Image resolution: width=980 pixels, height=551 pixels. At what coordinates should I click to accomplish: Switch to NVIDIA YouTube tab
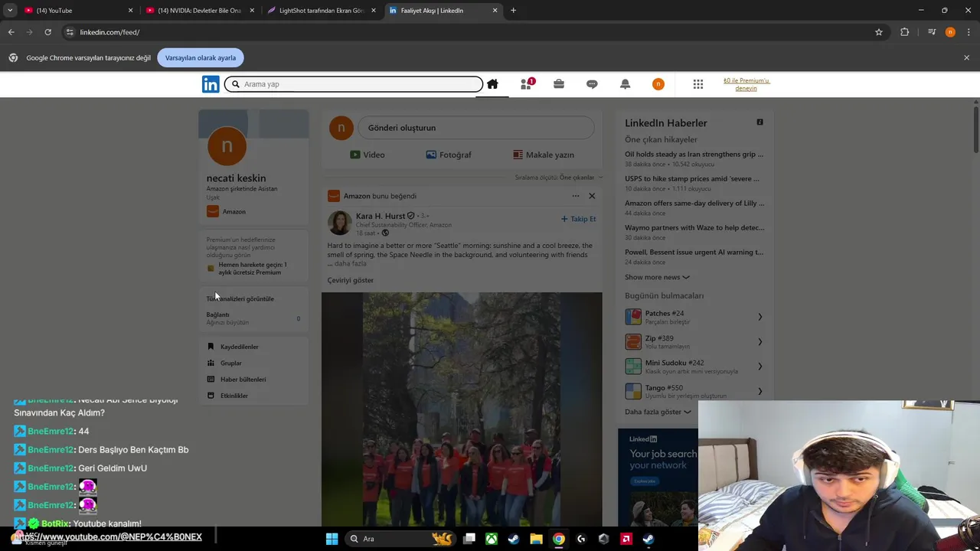click(x=198, y=11)
